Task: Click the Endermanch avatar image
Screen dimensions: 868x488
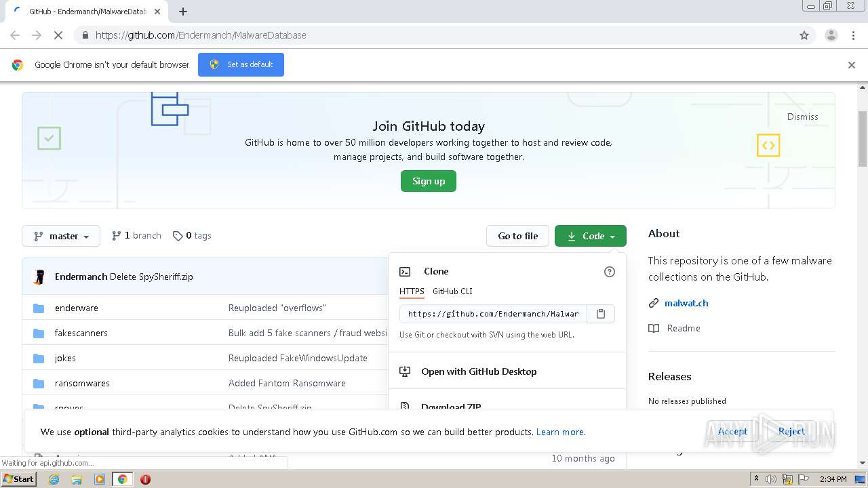Action: [x=39, y=277]
